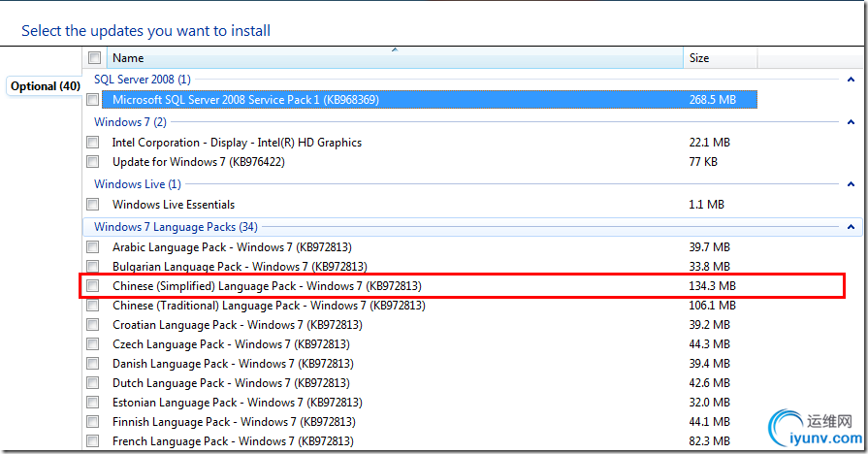
Task: Collapse the Windows 7 Language Packs group
Action: click(x=852, y=227)
